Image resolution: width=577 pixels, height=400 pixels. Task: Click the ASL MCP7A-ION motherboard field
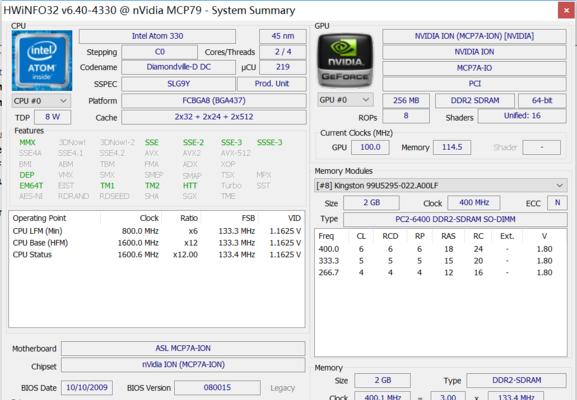coord(183,348)
